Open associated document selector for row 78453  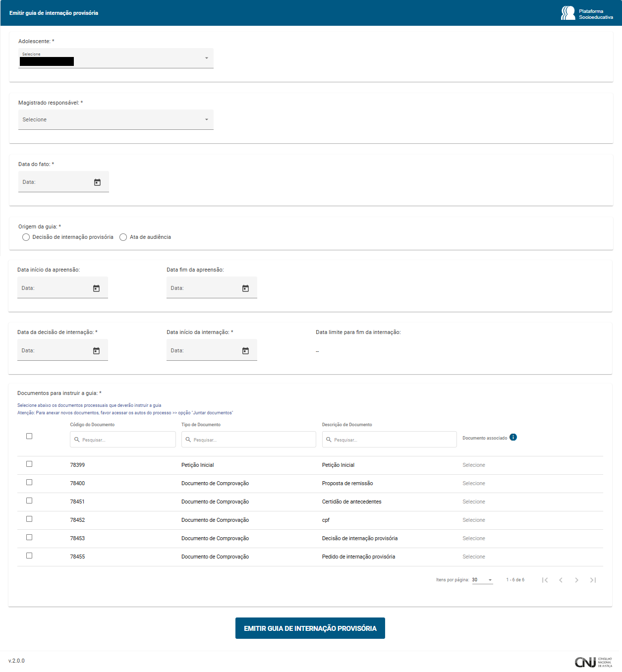pos(474,539)
